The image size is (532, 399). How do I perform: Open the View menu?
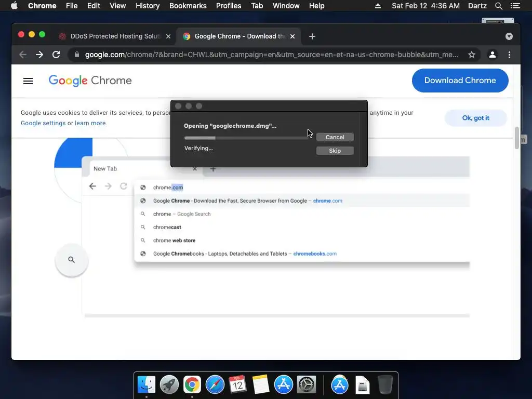(x=118, y=6)
